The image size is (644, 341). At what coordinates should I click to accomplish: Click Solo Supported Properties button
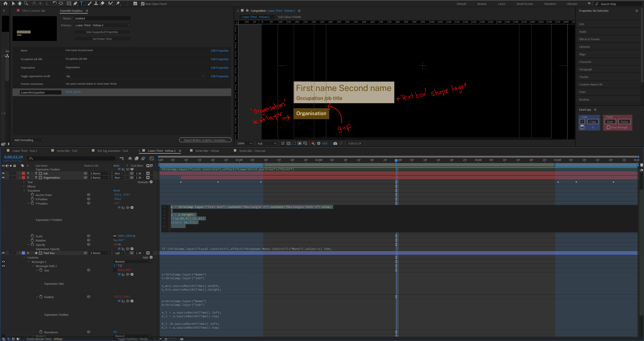click(102, 32)
